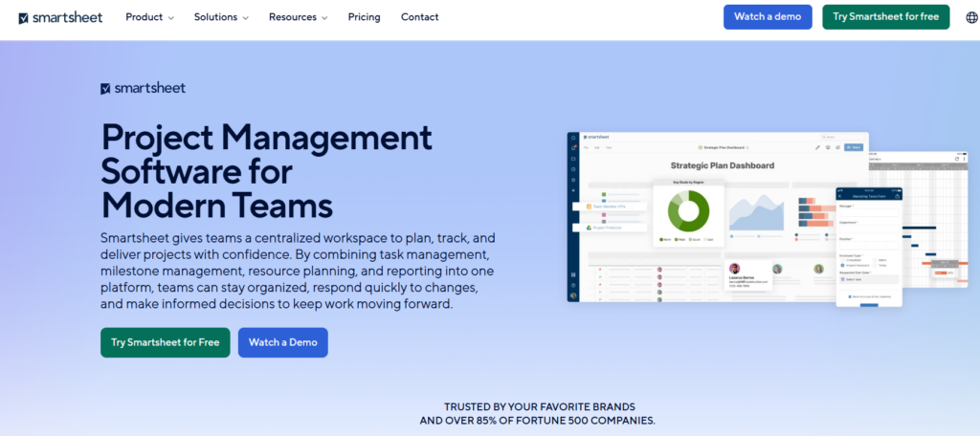This screenshot has width=980, height=436.
Task: Open the Contact menu item
Action: point(420,17)
